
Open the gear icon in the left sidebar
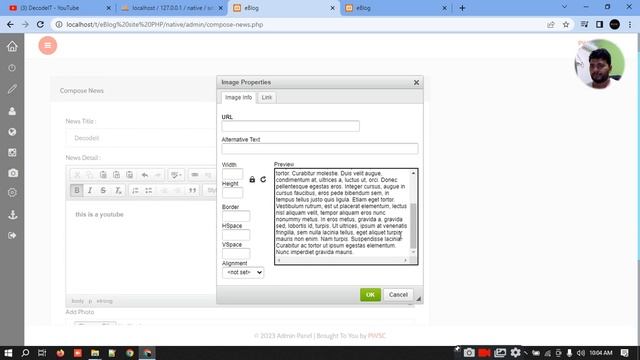click(12, 192)
